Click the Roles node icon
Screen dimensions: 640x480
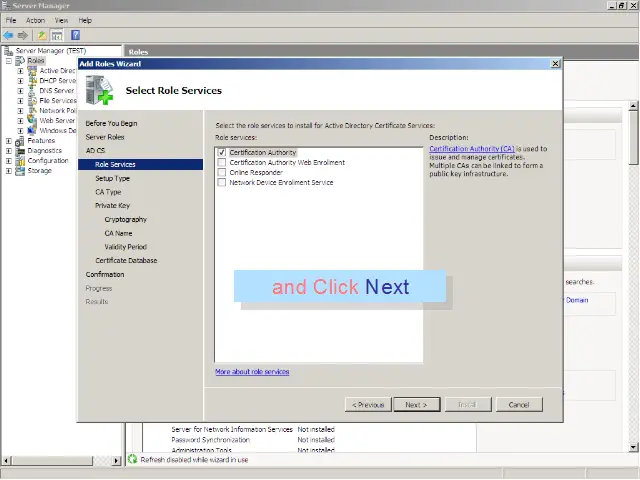coord(20,61)
